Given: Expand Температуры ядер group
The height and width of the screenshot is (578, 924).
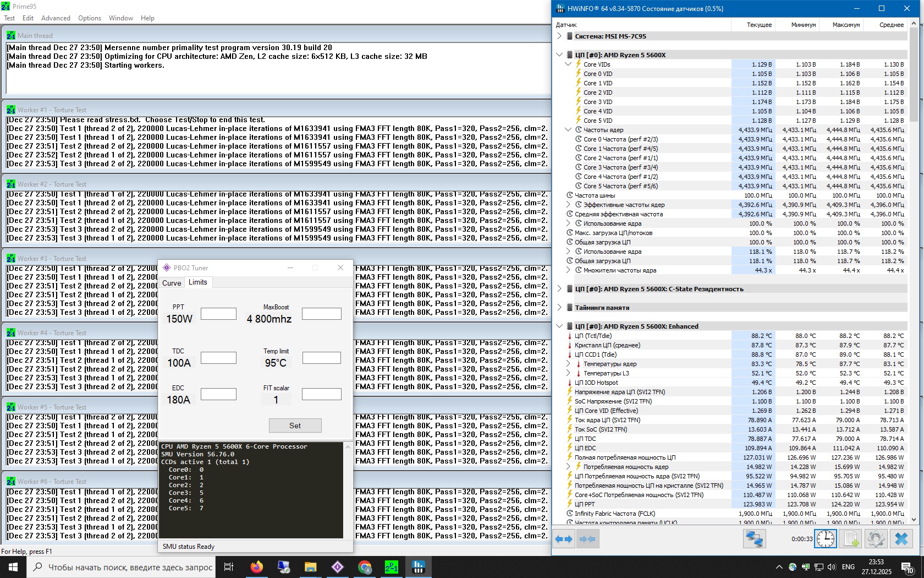Looking at the screenshot, I should tap(568, 364).
